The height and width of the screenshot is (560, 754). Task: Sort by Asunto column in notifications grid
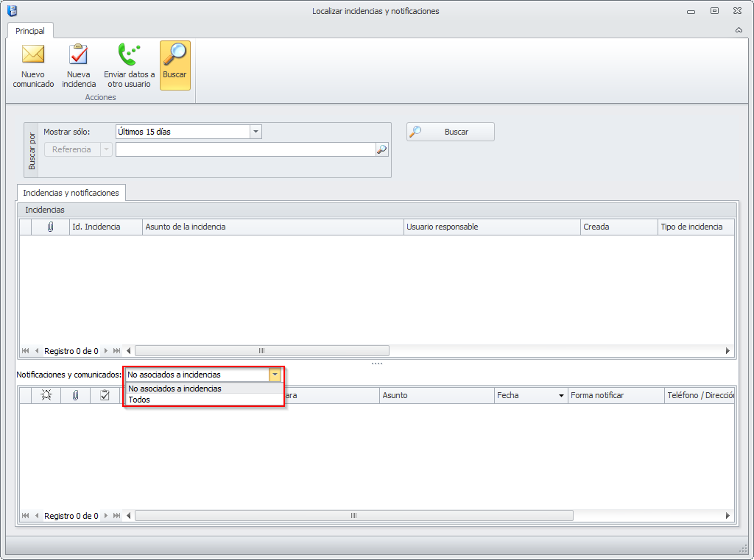point(437,395)
